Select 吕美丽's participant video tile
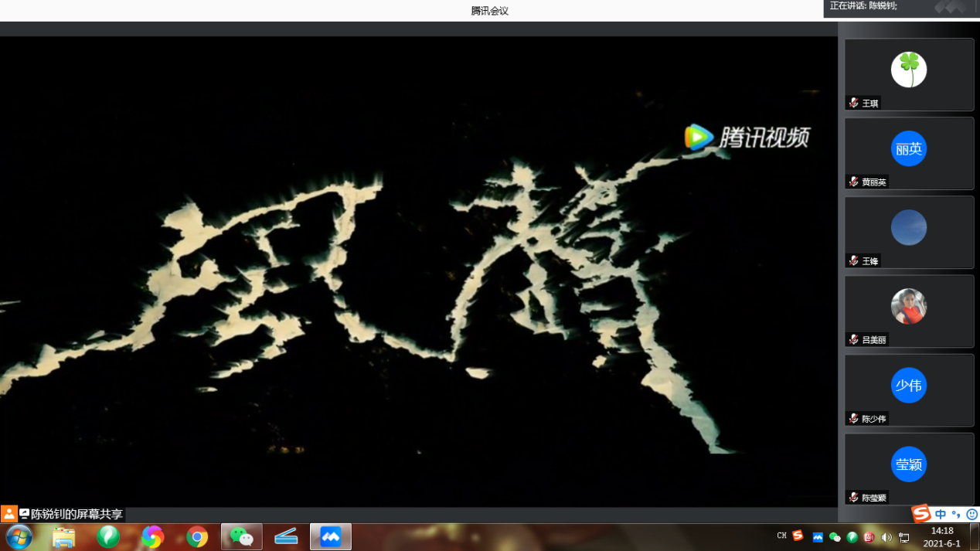 click(909, 311)
